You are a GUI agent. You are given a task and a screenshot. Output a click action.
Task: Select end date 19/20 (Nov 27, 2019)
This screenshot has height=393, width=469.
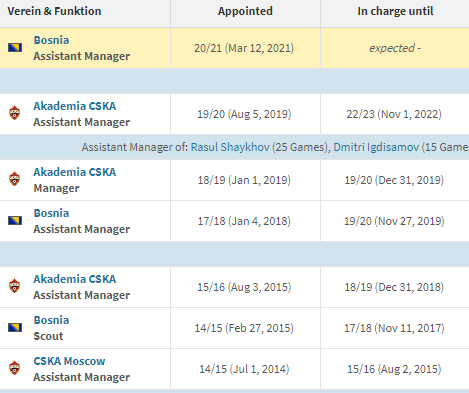click(394, 221)
